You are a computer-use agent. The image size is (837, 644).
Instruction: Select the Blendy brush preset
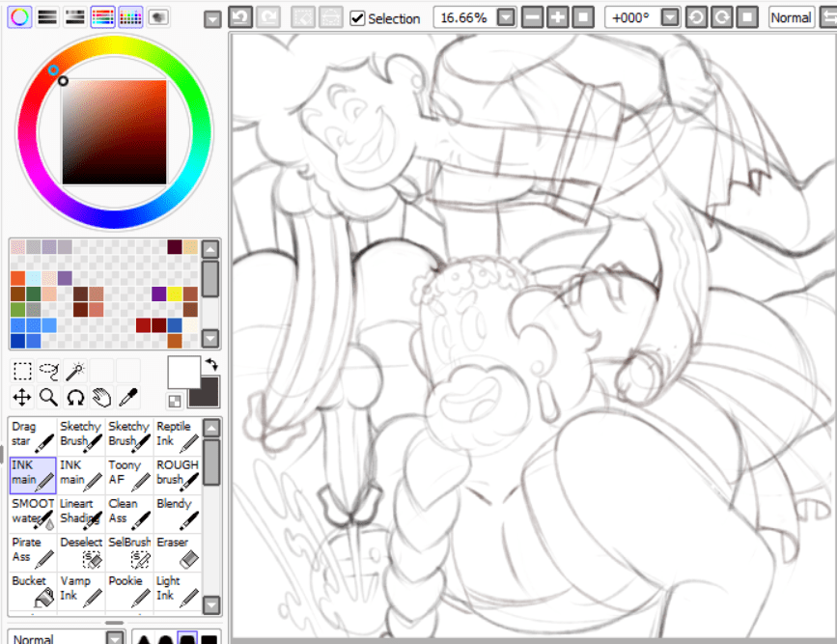pos(178,513)
